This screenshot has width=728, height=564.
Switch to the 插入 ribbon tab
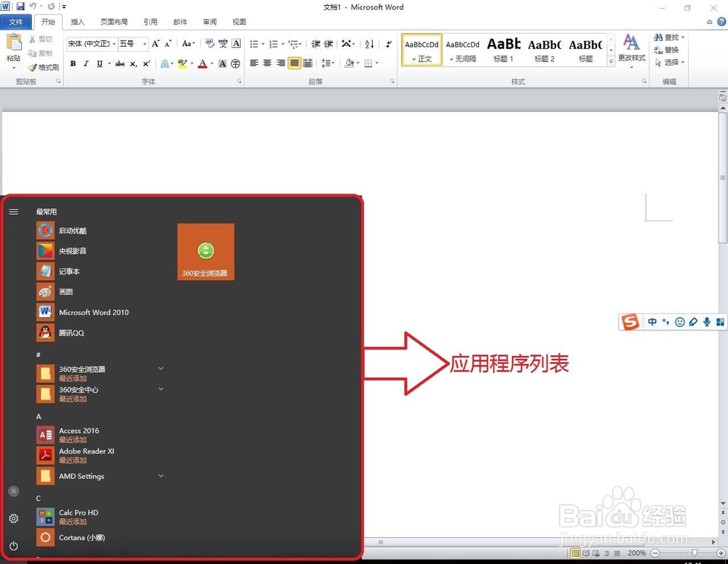78,21
